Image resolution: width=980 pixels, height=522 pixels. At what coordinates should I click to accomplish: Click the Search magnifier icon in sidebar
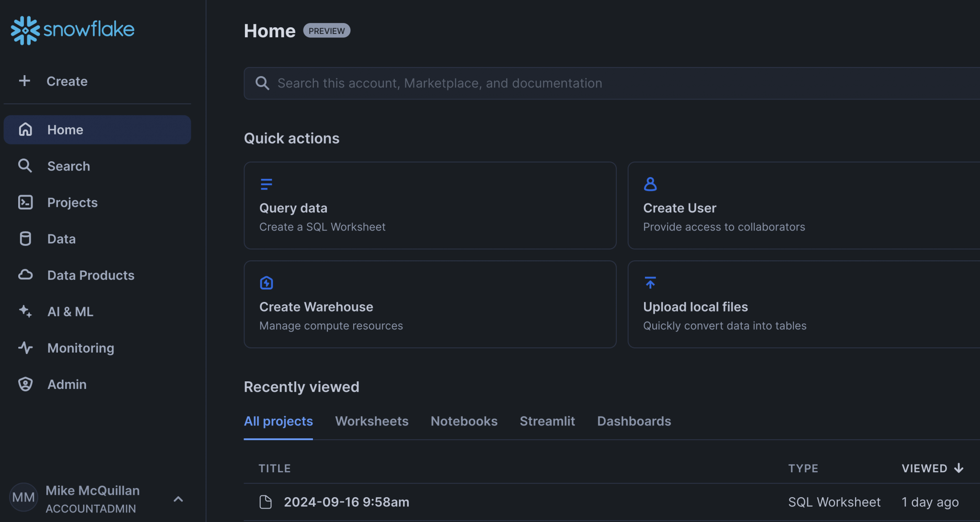25,166
